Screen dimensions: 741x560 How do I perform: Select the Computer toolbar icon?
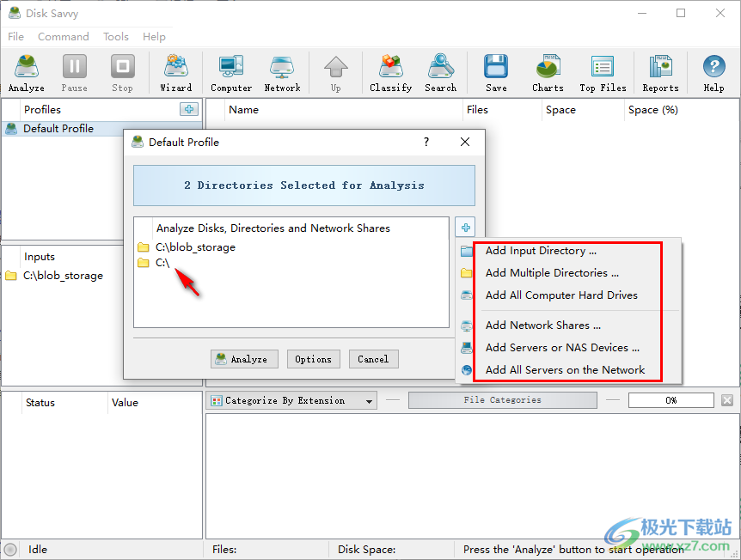[x=231, y=73]
